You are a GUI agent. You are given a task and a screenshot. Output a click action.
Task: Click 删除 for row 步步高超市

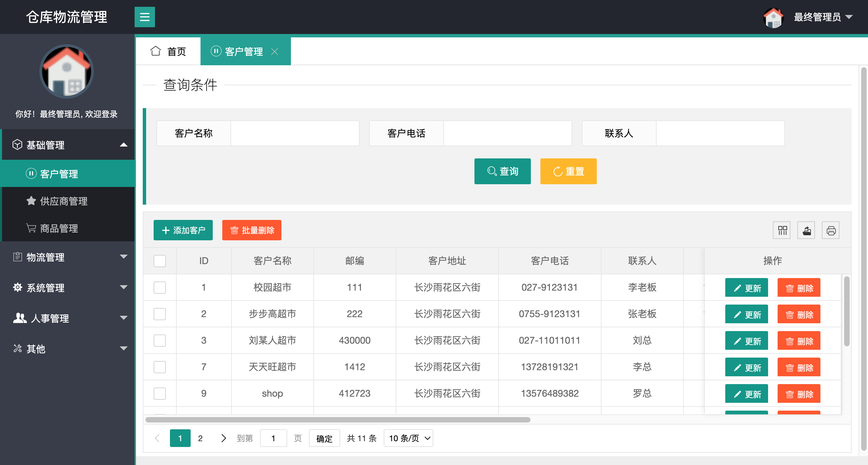(799, 314)
